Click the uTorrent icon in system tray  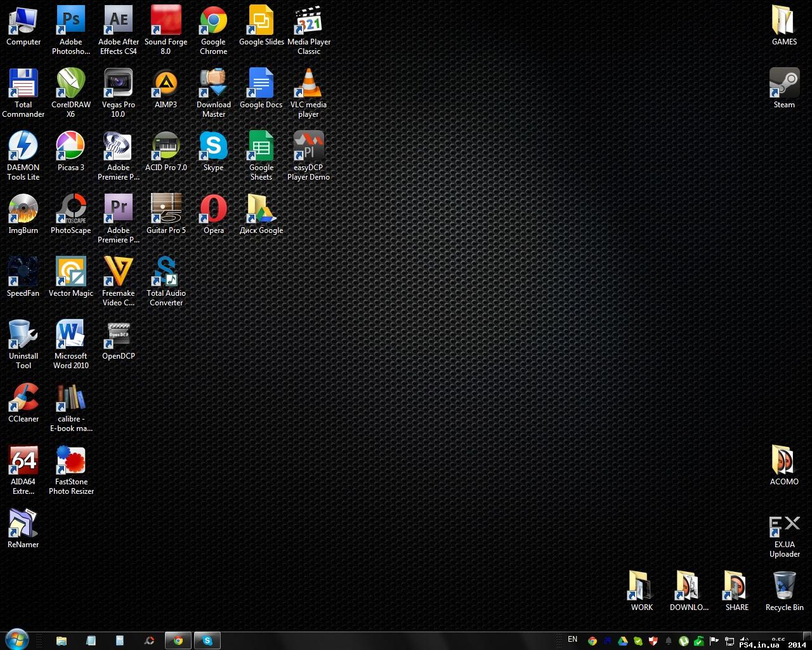pos(684,641)
